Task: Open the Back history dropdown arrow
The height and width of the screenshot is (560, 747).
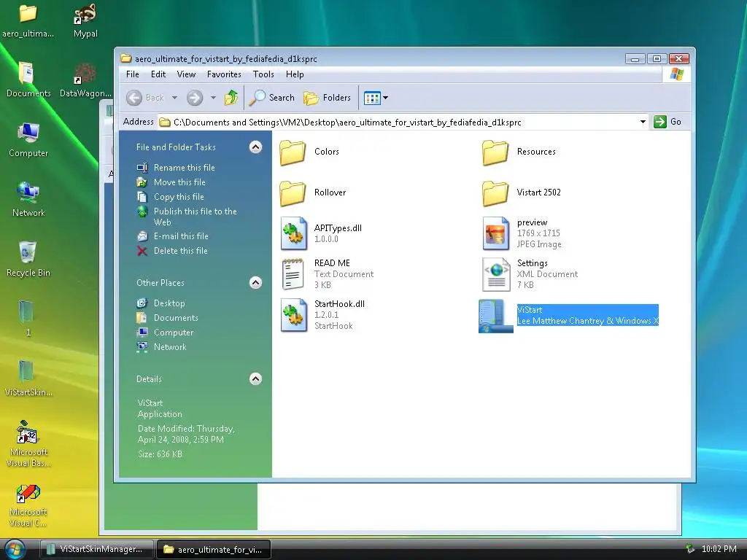Action: tap(175, 98)
